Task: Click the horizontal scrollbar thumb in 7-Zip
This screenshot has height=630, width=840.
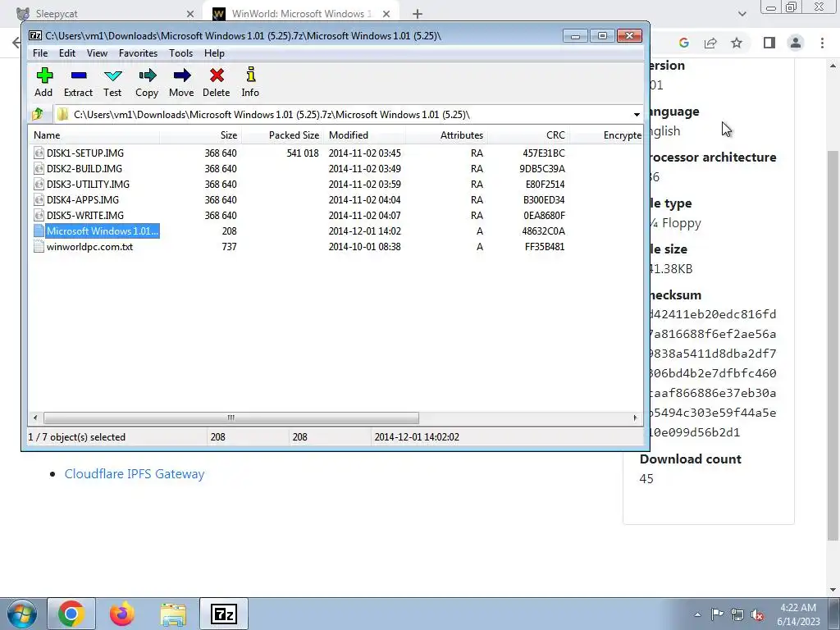Action: pos(231,418)
